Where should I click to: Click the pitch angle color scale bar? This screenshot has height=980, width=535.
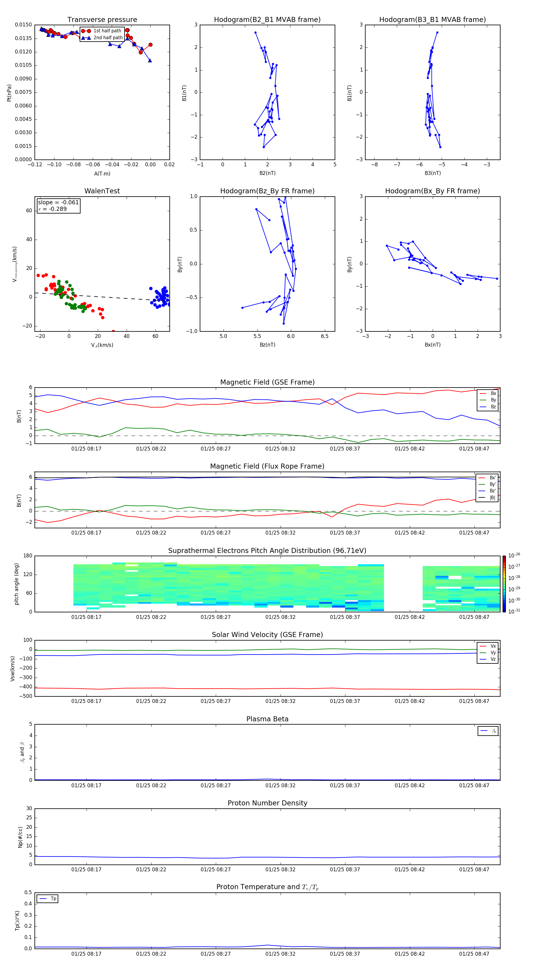point(504,584)
